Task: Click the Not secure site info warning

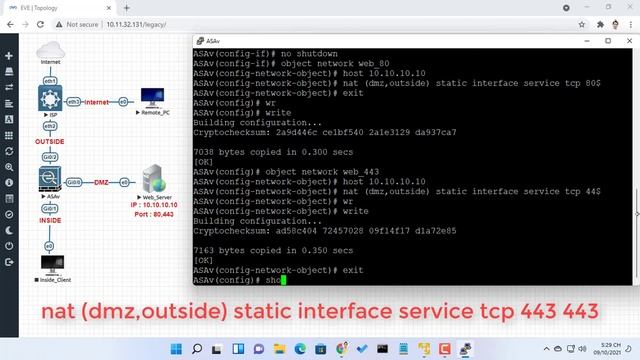Action: (x=77, y=24)
